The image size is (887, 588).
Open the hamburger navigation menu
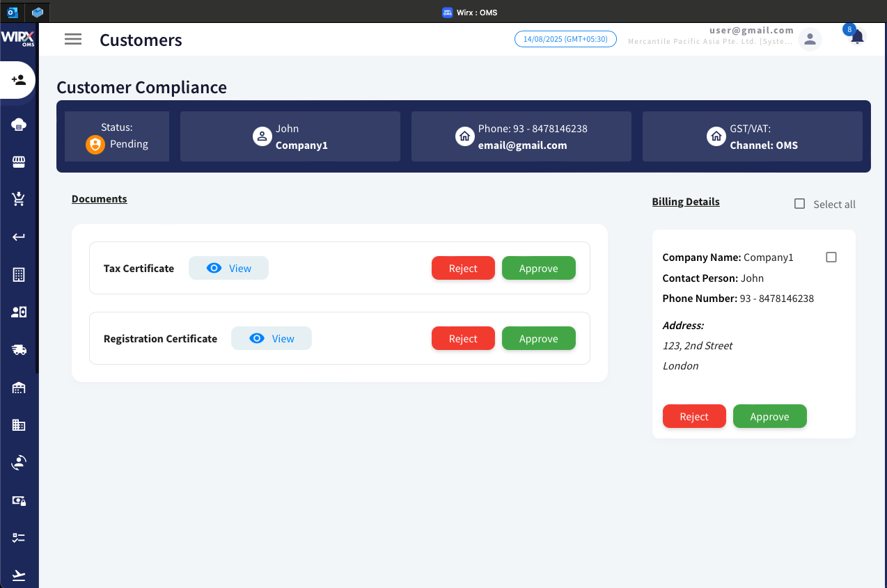click(73, 40)
